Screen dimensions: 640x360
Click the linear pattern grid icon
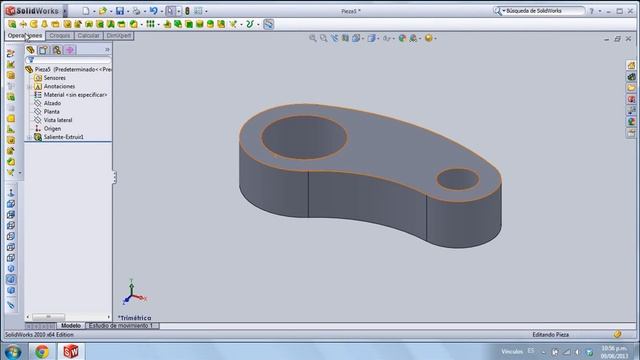[x=150, y=24]
